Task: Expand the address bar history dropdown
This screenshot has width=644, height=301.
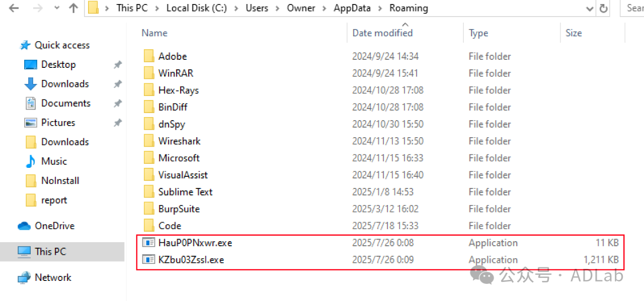Action: [590, 9]
